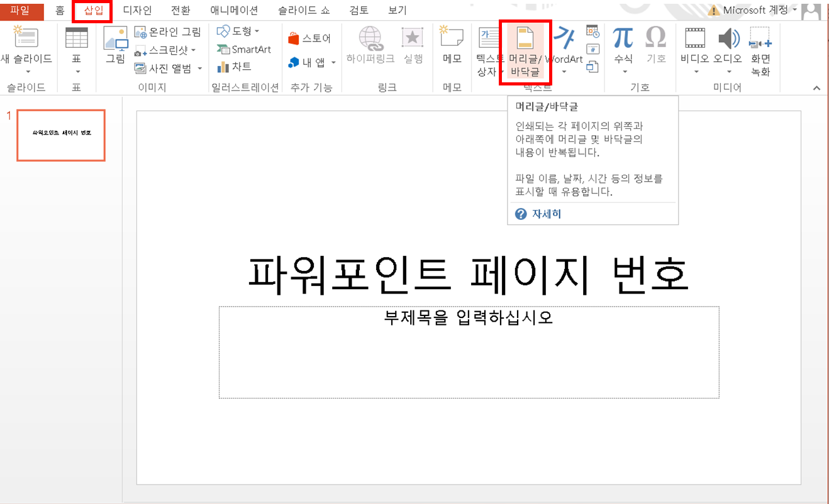Image resolution: width=829 pixels, height=504 pixels.
Task: Insert Audio (오디오) speaker icon
Action: (728, 38)
